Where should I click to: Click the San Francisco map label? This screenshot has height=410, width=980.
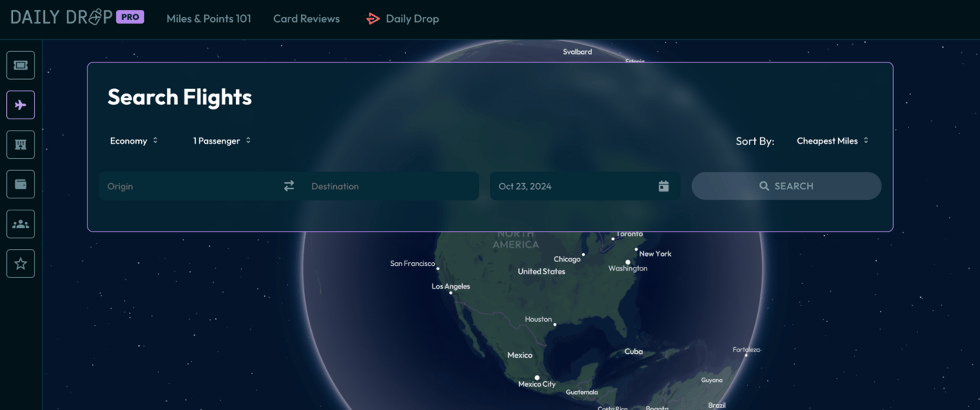412,263
